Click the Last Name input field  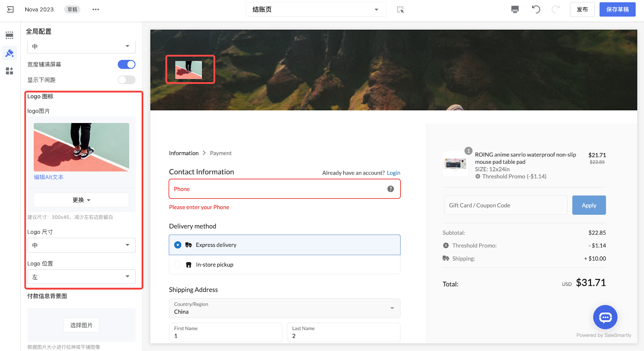pyautogui.click(x=344, y=333)
